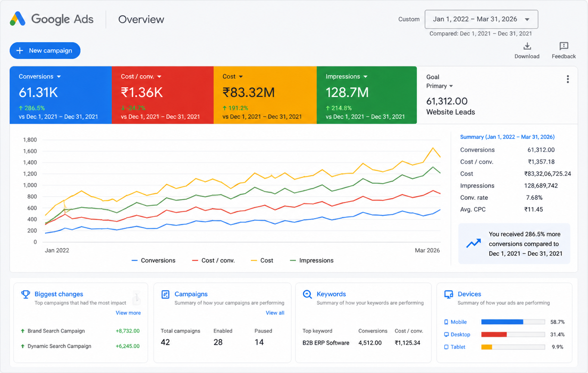Click the received 286.5% more conversions card
The width and height of the screenshot is (588, 373).
(x=514, y=243)
